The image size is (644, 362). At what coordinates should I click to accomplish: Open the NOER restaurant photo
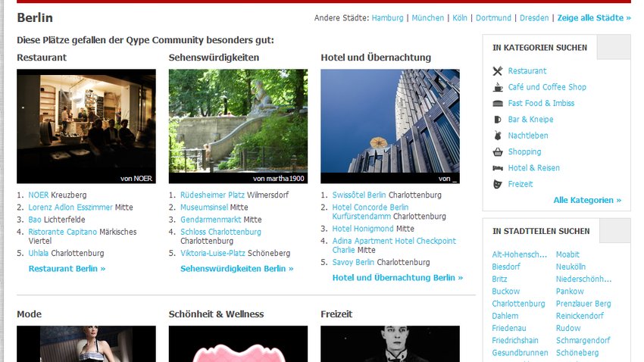click(x=86, y=126)
